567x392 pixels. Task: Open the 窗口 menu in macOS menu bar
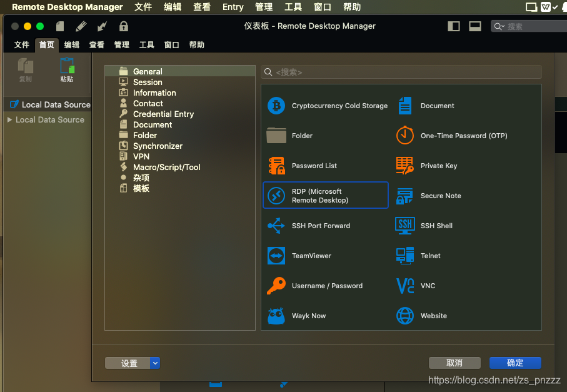click(x=323, y=7)
